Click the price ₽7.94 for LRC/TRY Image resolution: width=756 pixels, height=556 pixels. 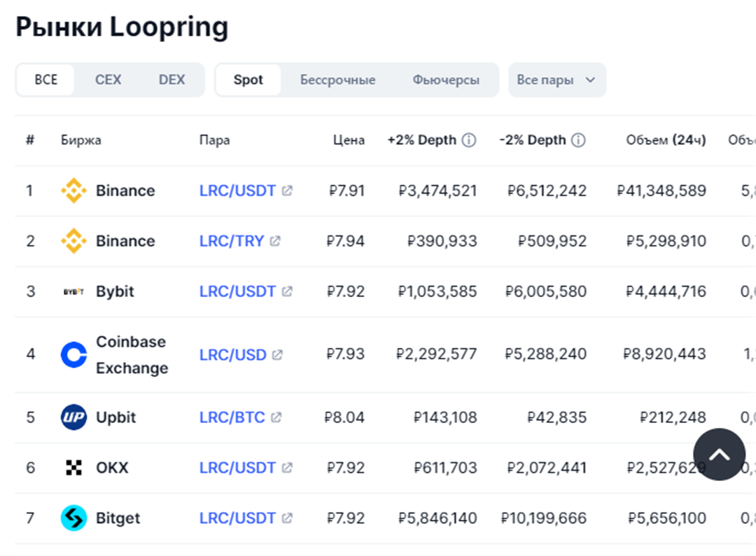pyautogui.click(x=345, y=241)
